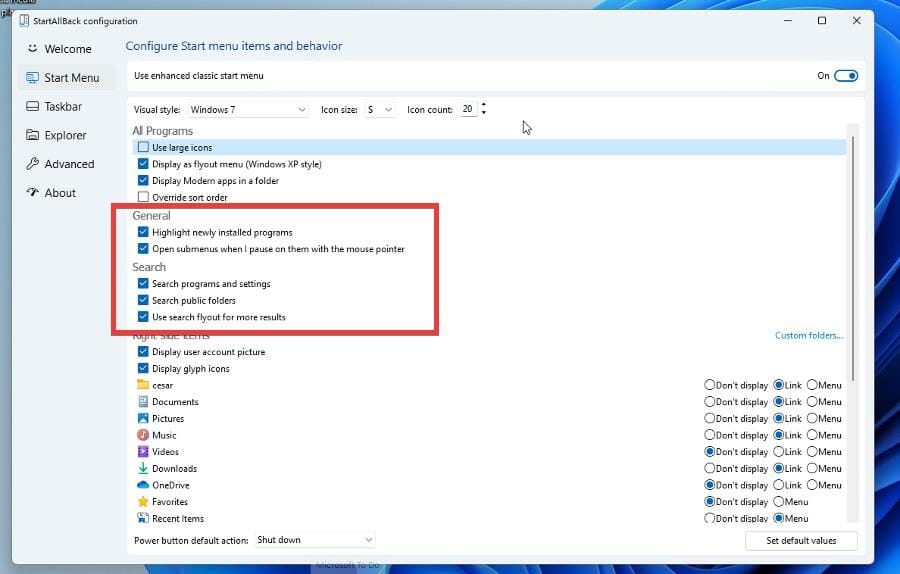Increase icon count with stepper up arrow
This screenshot has height=574, width=900.
pyautogui.click(x=484, y=105)
